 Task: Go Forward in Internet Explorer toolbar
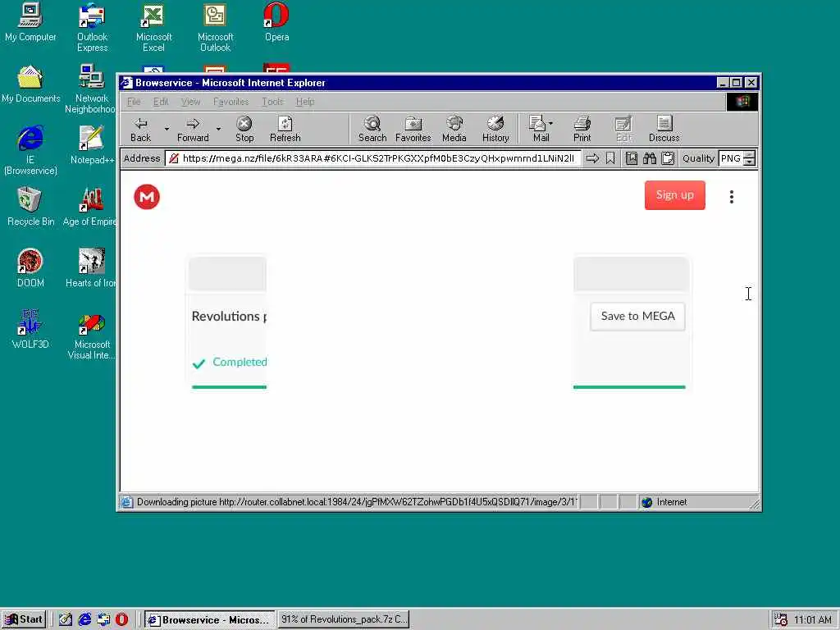coord(193,130)
